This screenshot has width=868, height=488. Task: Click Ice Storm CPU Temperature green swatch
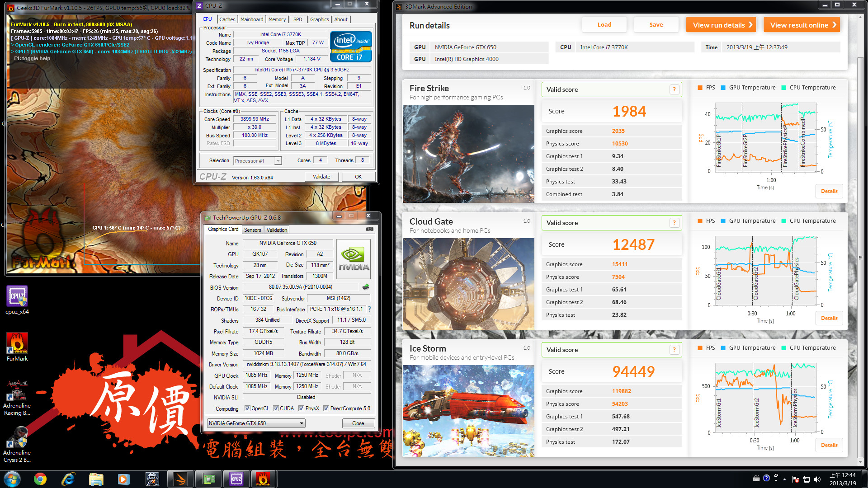(784, 348)
